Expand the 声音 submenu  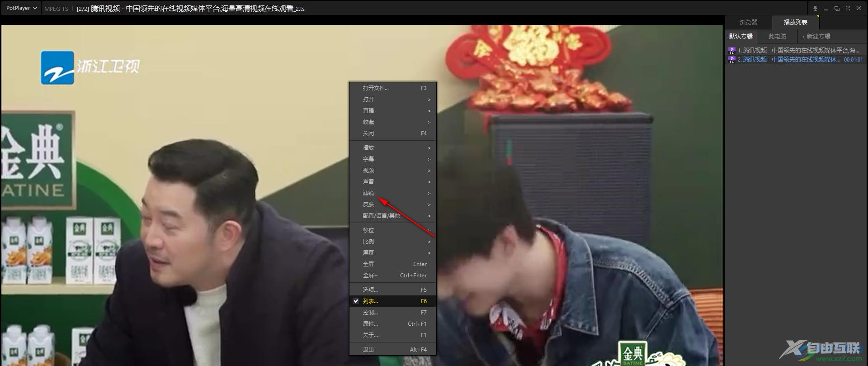pos(392,181)
